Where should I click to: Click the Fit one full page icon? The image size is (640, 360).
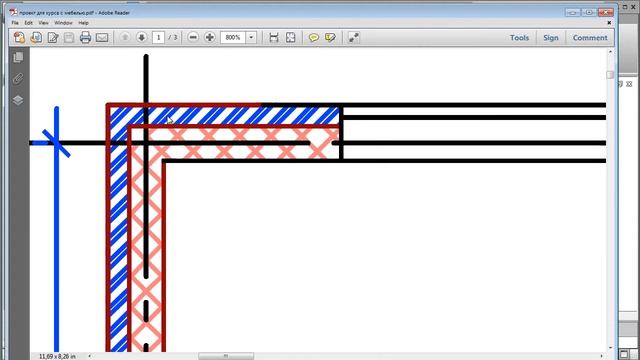290,38
